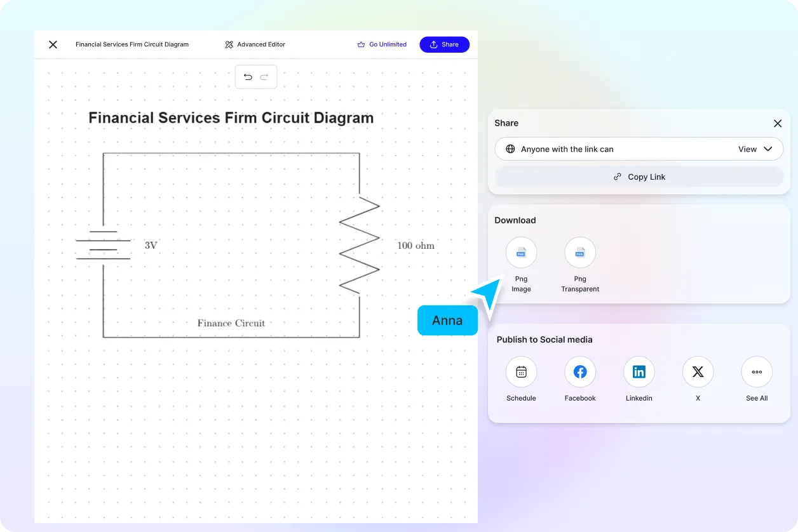Click the Copy Link button
The height and width of the screenshot is (532, 798).
tap(639, 177)
